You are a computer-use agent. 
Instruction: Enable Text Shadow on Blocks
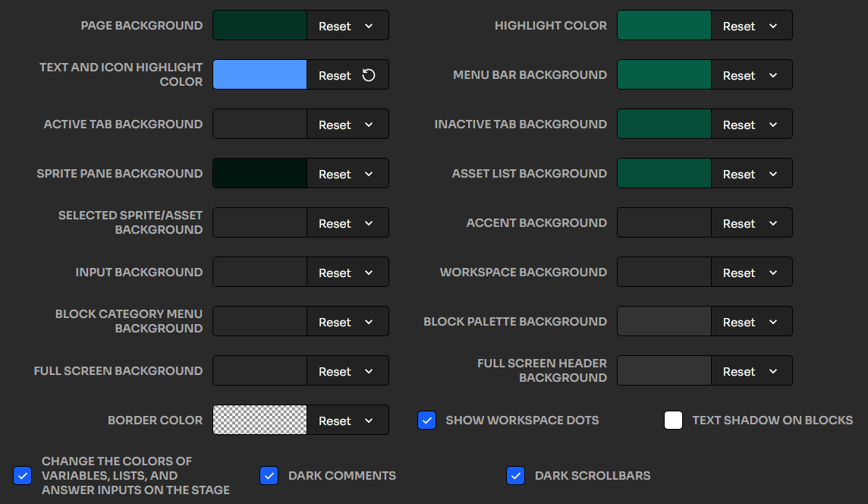(x=674, y=420)
